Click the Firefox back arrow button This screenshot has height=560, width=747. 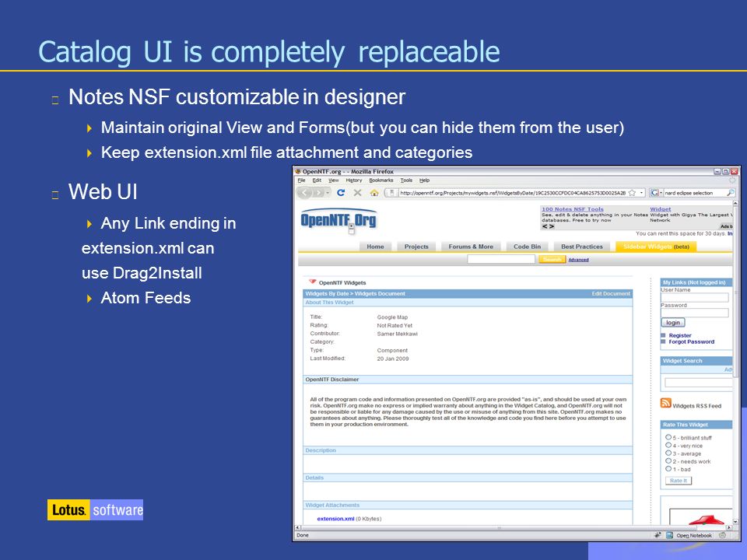click(305, 193)
